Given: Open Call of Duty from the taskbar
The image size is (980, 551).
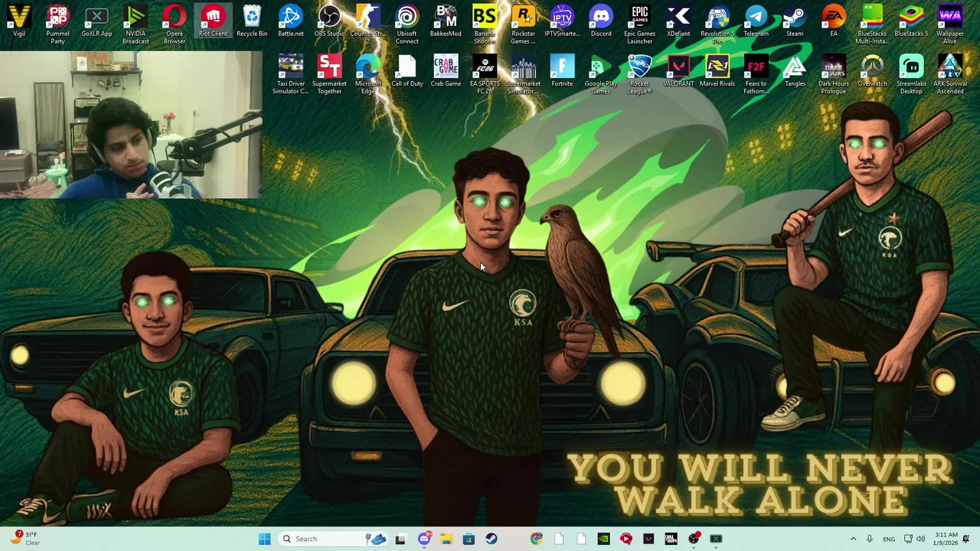Looking at the screenshot, I should pyautogui.click(x=671, y=539).
